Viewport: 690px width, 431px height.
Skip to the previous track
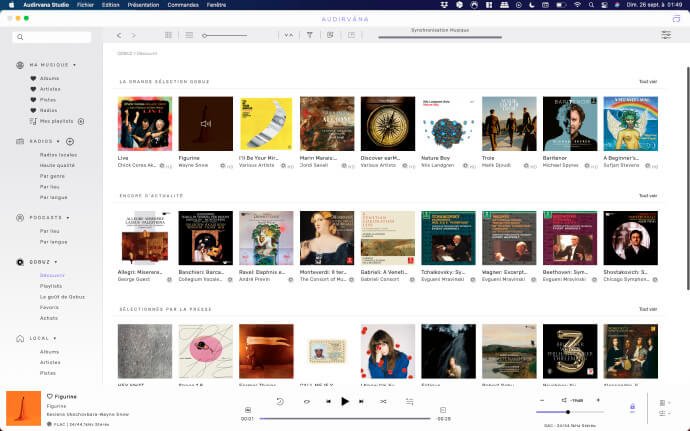328,401
